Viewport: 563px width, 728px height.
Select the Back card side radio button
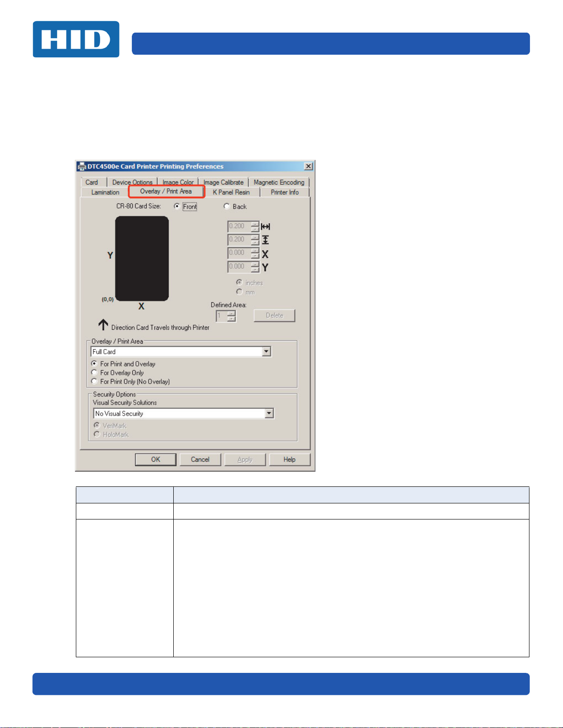pyautogui.click(x=227, y=207)
